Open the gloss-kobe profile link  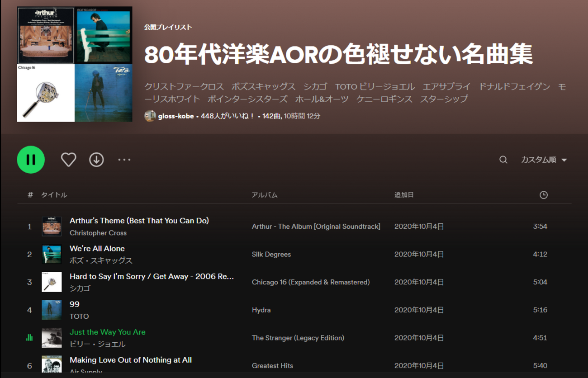[176, 116]
